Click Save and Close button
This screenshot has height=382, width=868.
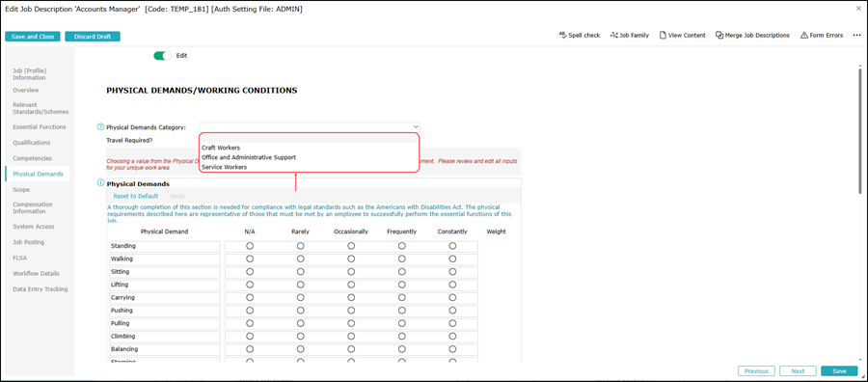coord(33,37)
